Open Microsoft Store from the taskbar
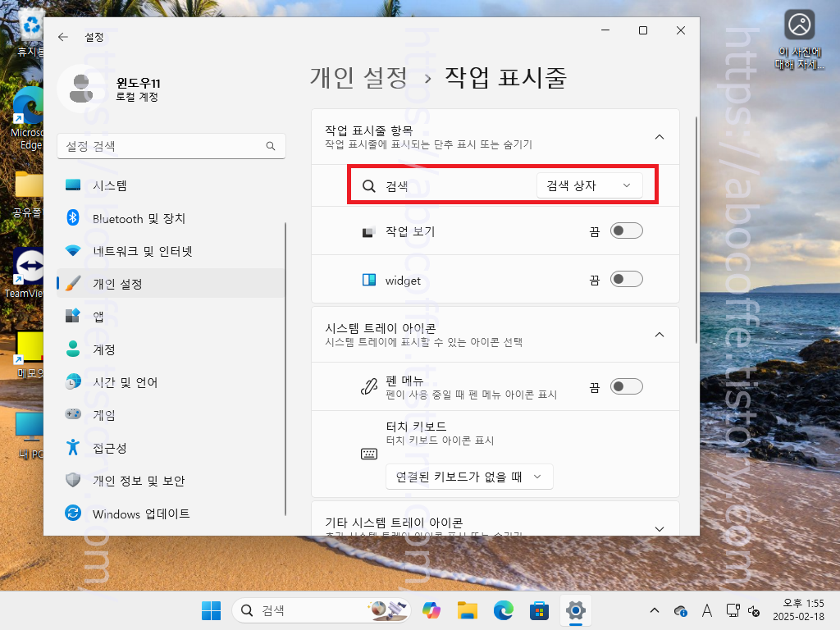 539,610
